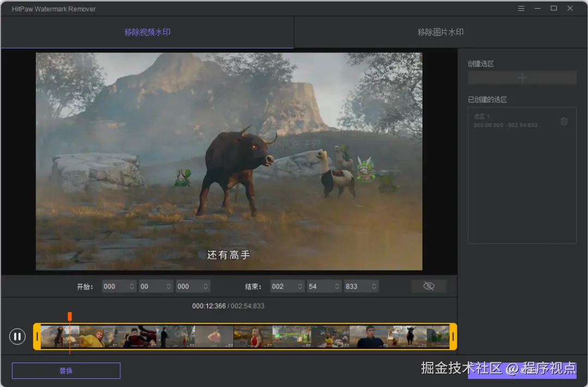Adjust end milliseconds stepper arrows
Viewport: 588px width, 387px height.
pyautogui.click(x=374, y=286)
